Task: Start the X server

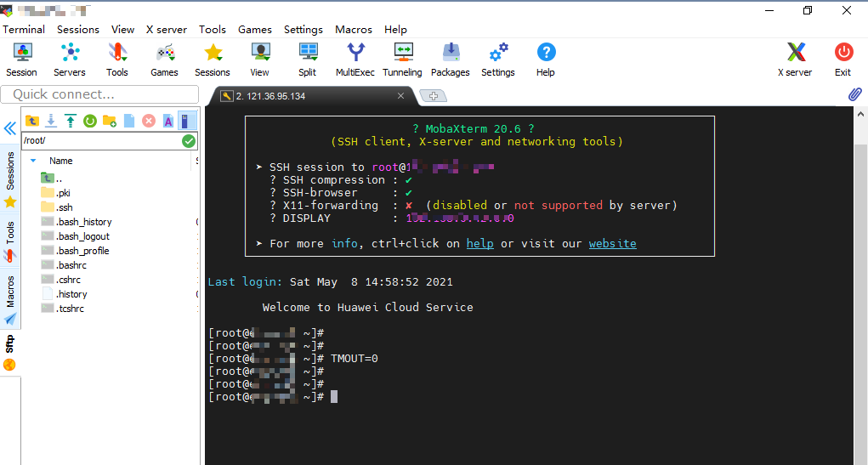Action: point(795,60)
